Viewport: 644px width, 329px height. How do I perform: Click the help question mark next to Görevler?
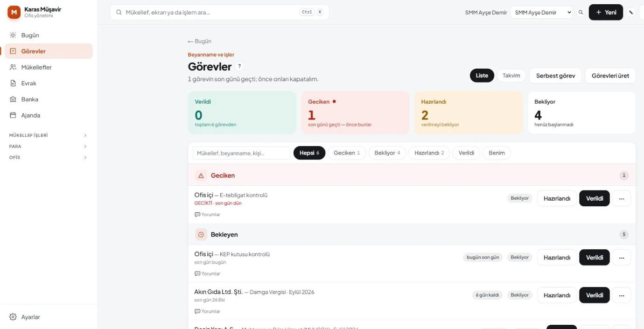click(x=239, y=66)
